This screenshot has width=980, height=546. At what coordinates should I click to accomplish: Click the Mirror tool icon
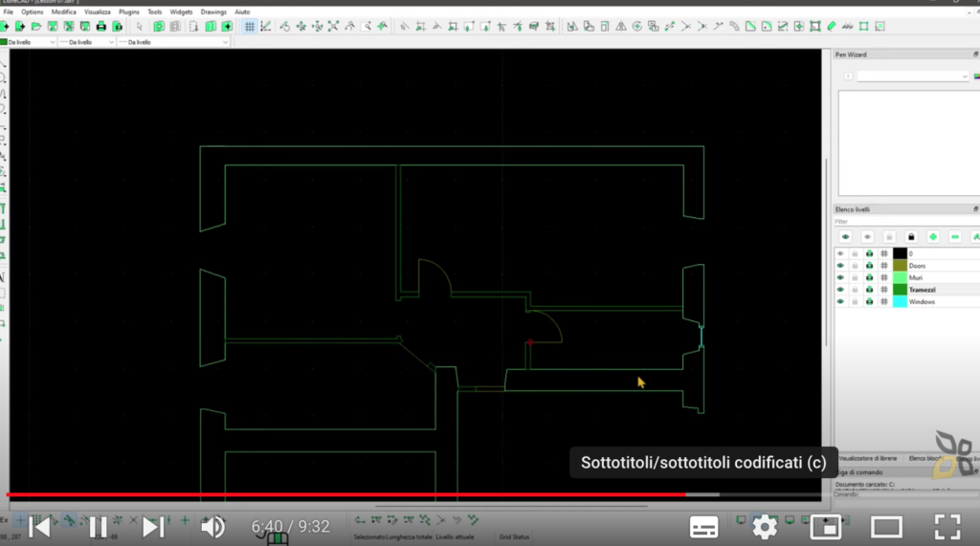tap(620, 26)
